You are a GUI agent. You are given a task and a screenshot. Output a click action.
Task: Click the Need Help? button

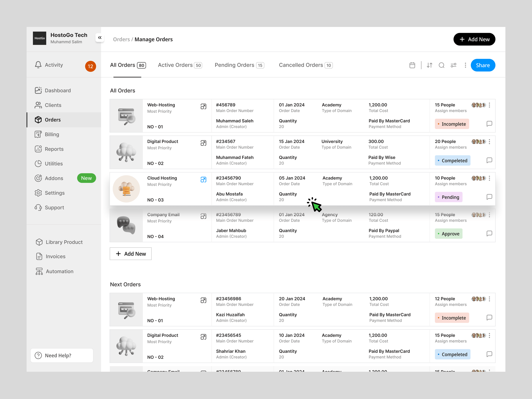coord(62,356)
